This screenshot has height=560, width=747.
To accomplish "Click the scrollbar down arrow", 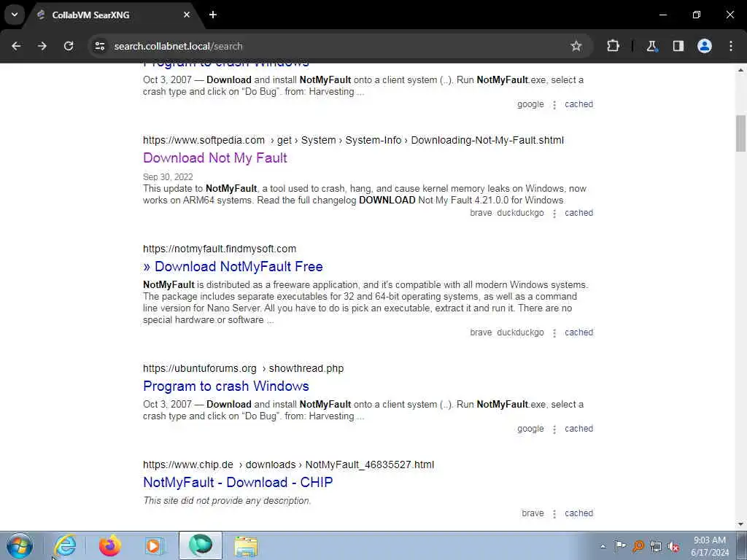I will click(741, 524).
